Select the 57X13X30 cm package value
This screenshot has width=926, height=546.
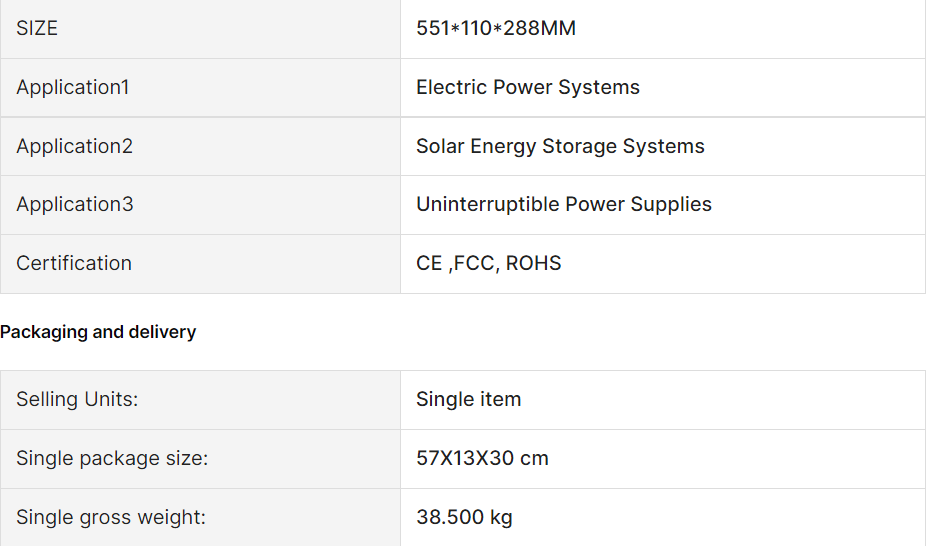[482, 458]
